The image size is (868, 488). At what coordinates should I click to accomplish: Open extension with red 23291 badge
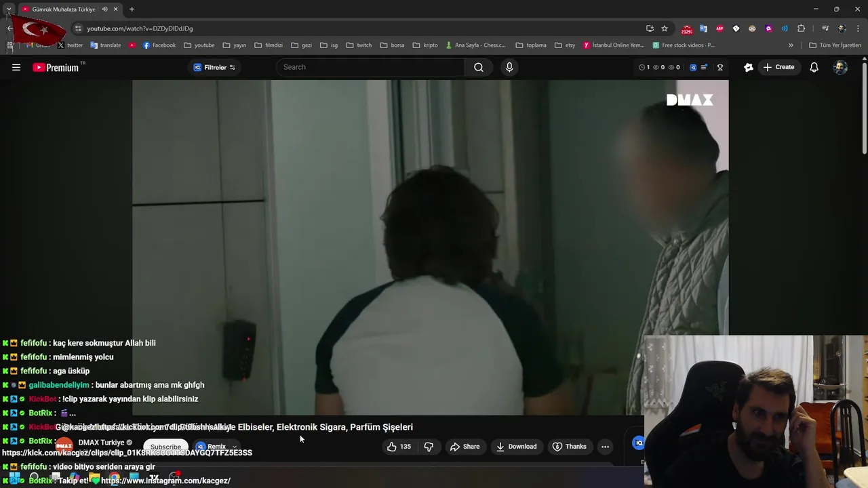(x=687, y=29)
